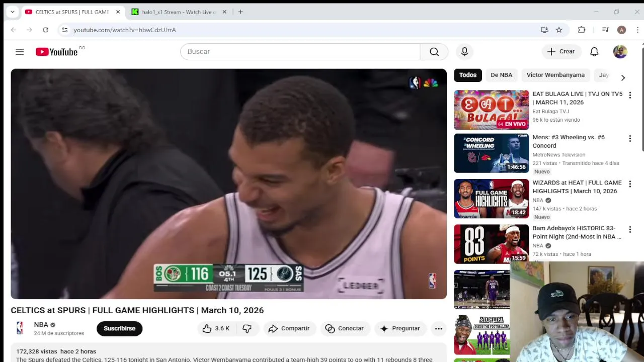
Task: Click the video player to pause playback
Action: tap(228, 184)
